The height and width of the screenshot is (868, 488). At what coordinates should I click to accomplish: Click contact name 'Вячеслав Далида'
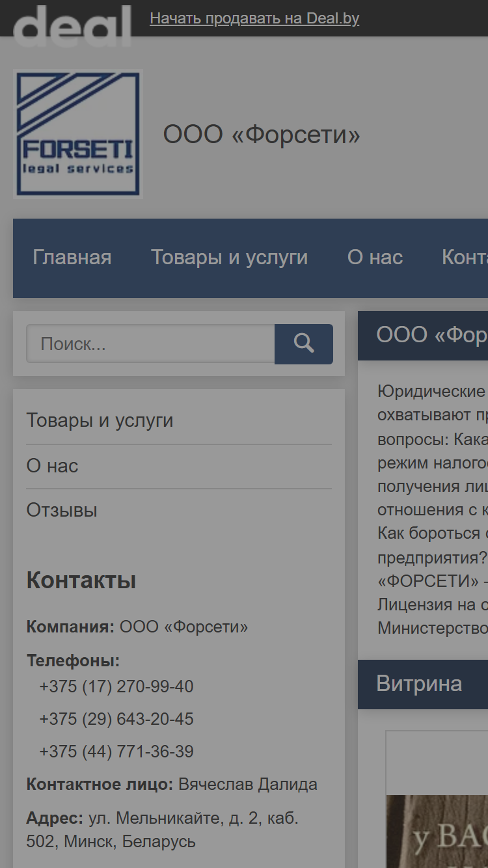click(248, 784)
